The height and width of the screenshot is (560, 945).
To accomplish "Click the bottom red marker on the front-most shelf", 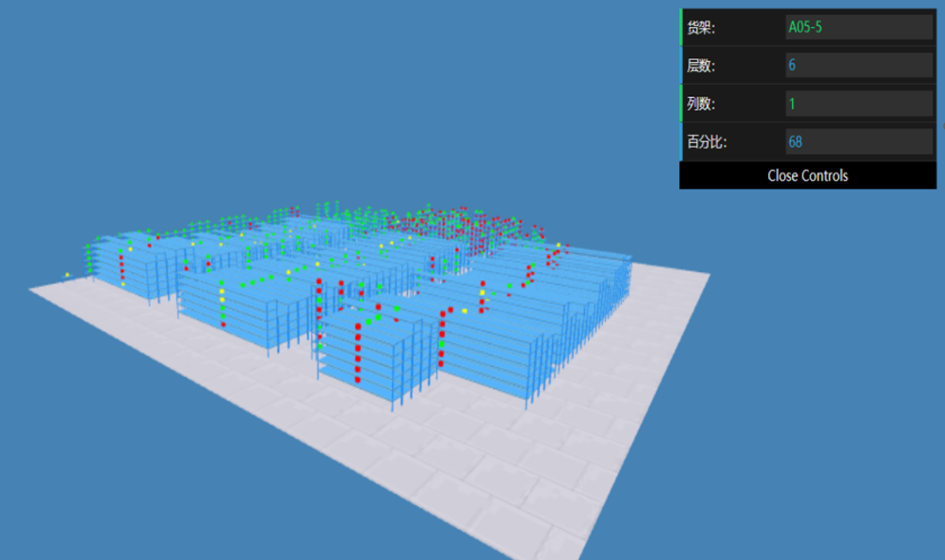I will coord(357,380).
